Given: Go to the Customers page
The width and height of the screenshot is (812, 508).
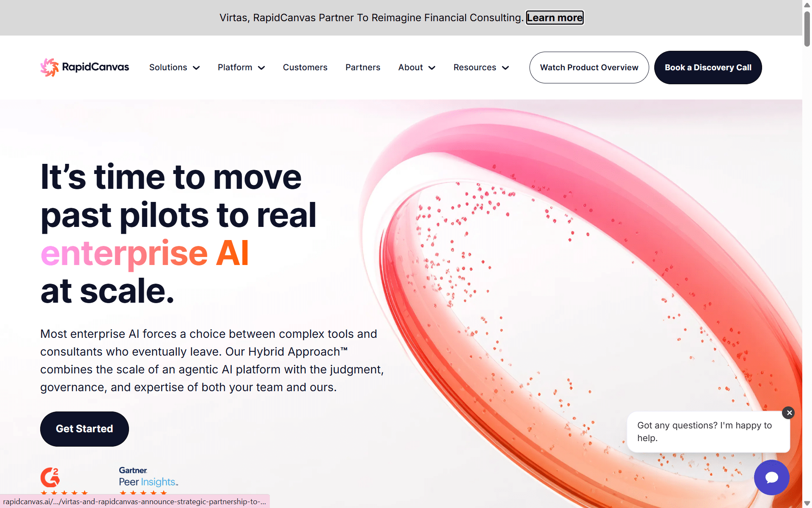Looking at the screenshot, I should point(305,67).
